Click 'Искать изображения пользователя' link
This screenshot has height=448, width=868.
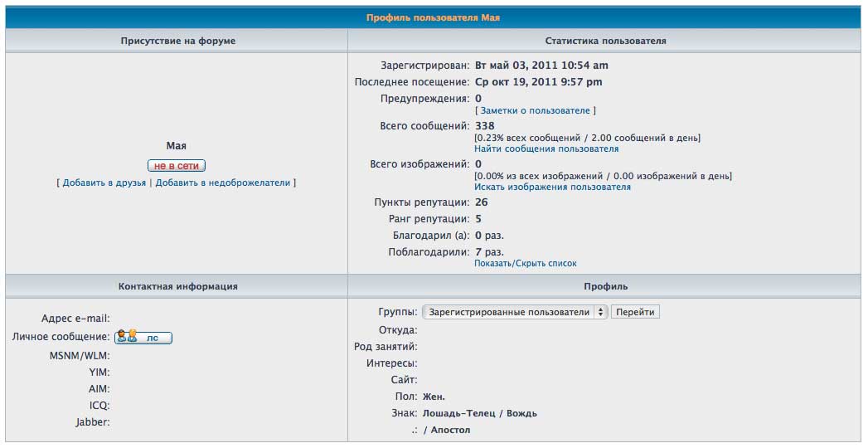pos(552,187)
